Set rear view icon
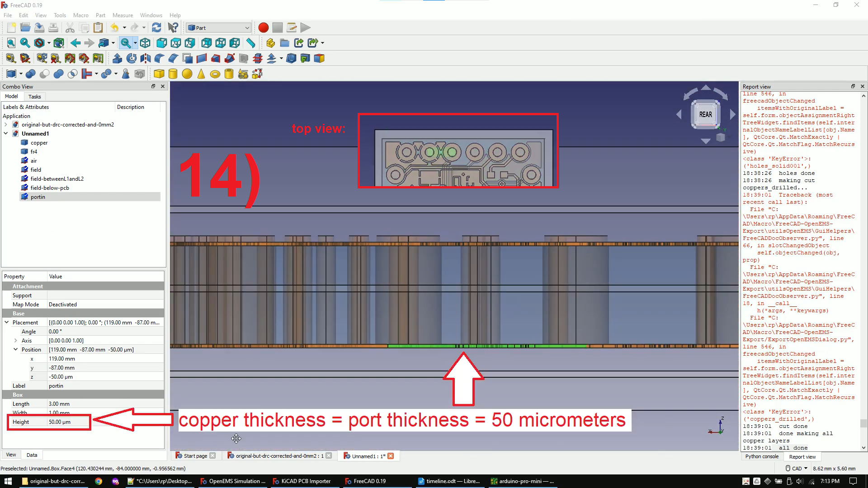The height and width of the screenshot is (488, 868). pos(206,43)
